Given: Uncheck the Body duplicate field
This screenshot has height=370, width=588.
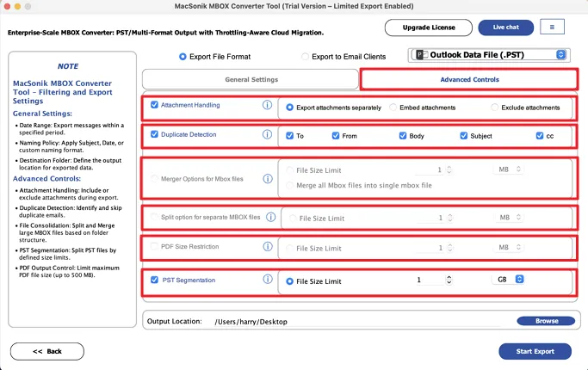Looking at the screenshot, I should pos(403,136).
